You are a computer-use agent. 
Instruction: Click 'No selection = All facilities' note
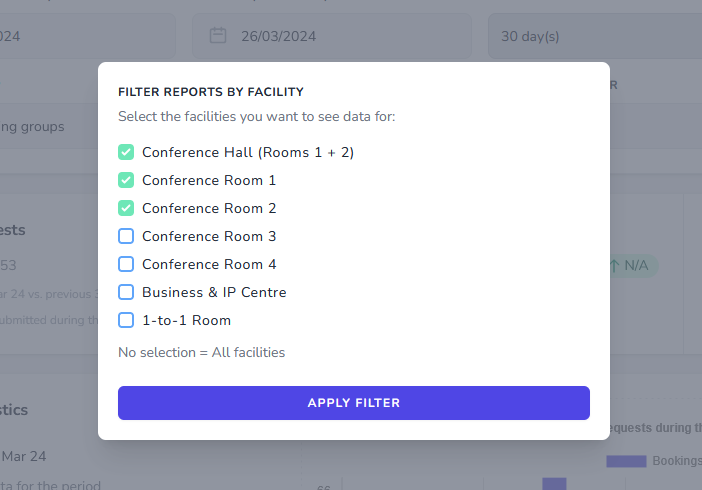[201, 352]
